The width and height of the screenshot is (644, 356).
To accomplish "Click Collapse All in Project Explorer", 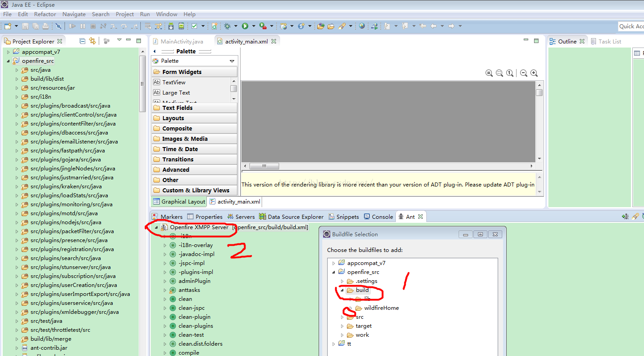I will point(82,41).
